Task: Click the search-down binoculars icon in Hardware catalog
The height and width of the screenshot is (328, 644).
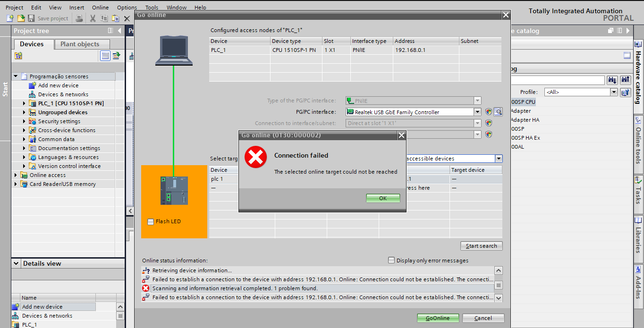Action: click(612, 80)
